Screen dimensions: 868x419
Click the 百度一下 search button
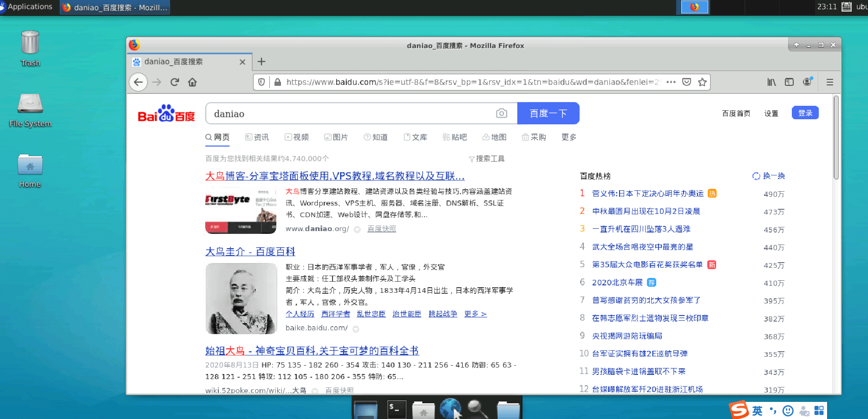(x=548, y=113)
